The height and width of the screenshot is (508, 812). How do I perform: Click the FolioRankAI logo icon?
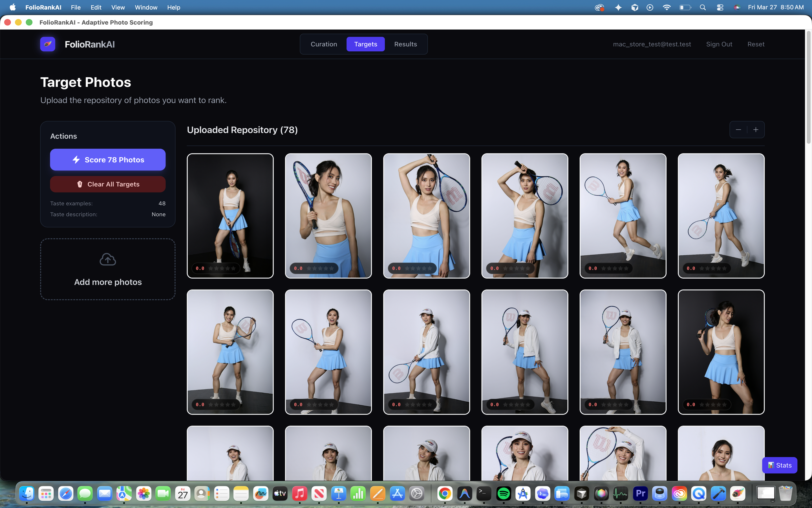click(x=48, y=44)
